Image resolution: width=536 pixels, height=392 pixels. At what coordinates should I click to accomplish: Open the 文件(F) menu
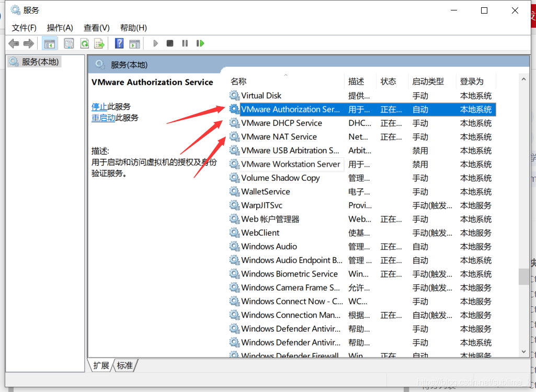coord(24,28)
